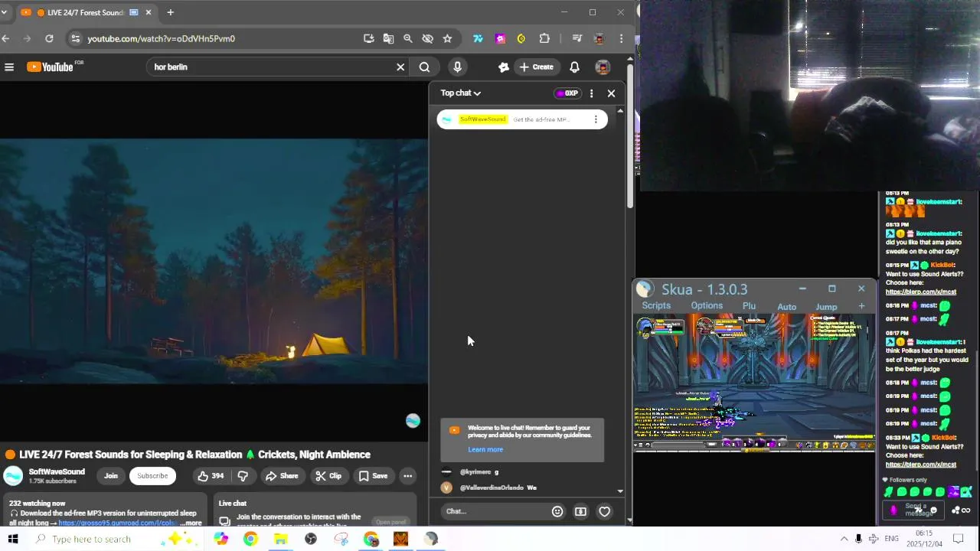The image size is (980, 551).
Task: Bookmark this page with the star icon
Action: tap(447, 38)
